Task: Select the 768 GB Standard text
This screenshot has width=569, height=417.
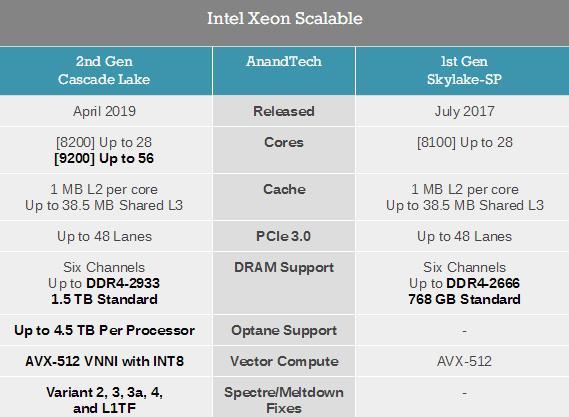Action: point(464,299)
